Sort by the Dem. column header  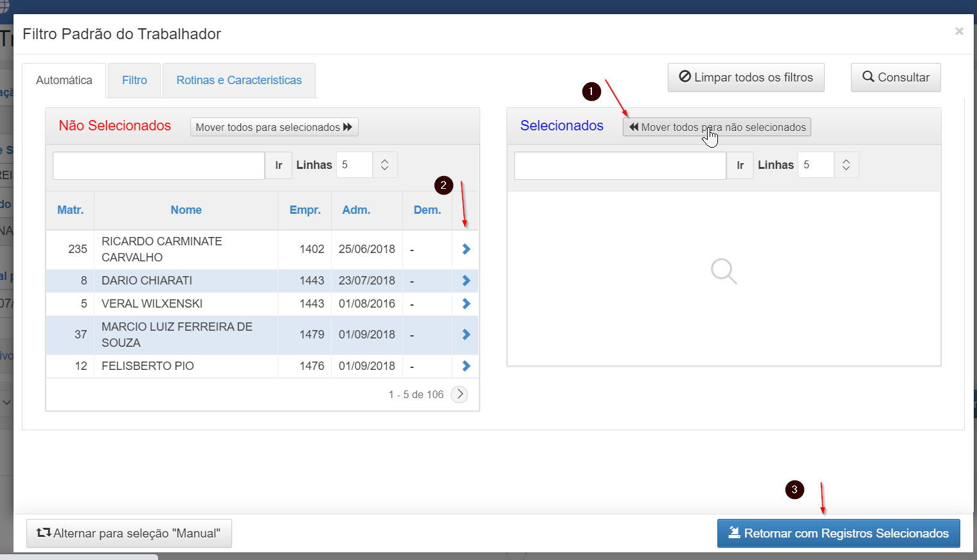[x=427, y=210]
